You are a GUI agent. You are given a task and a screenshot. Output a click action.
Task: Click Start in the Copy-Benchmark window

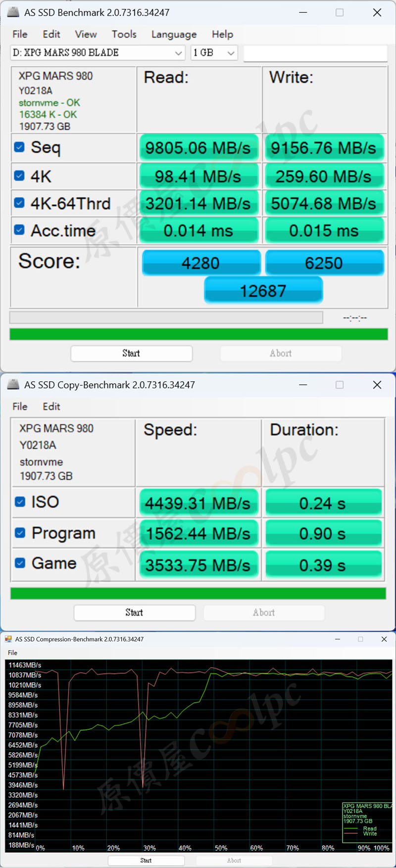click(134, 613)
